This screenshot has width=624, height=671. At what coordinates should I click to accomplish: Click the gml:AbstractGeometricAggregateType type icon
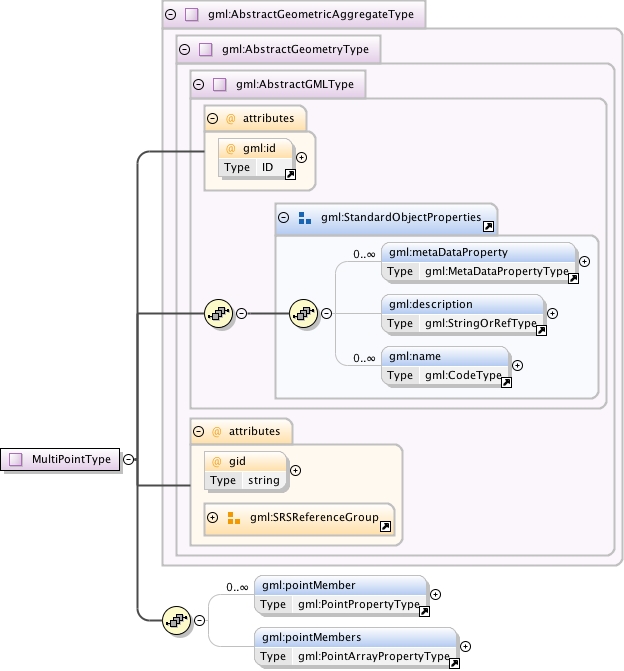[x=191, y=15]
